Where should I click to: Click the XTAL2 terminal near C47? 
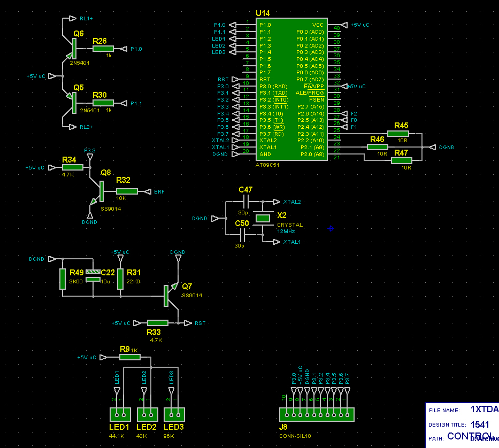277,202
